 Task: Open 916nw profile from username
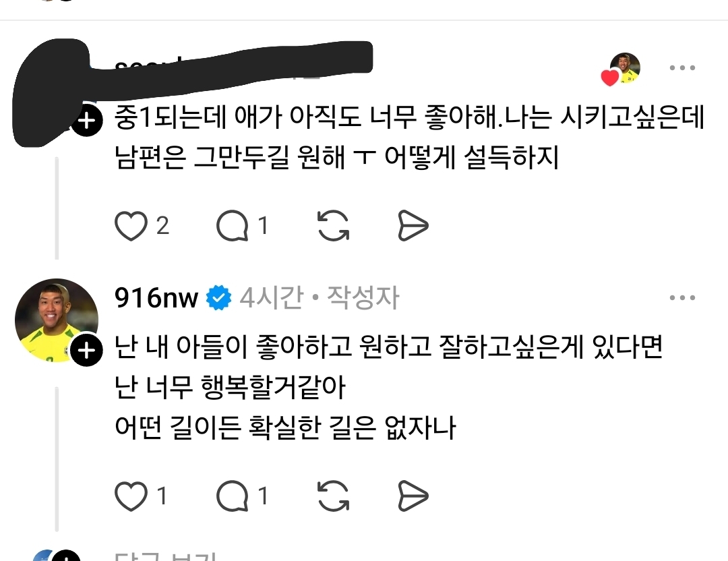point(156,297)
